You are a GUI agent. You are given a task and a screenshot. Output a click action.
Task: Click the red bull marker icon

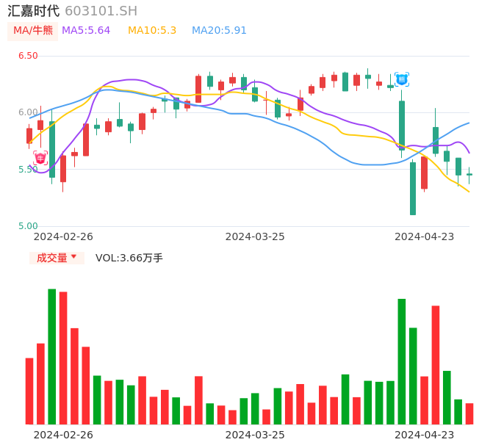[x=40, y=158]
